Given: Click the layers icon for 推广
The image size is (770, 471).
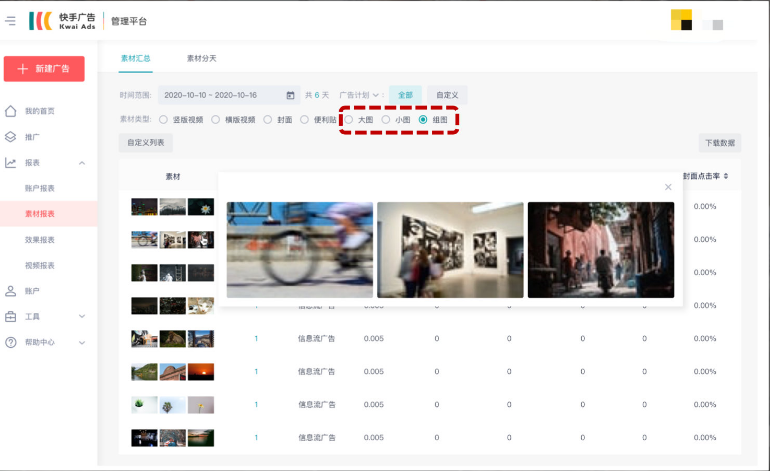Looking at the screenshot, I should point(11,137).
